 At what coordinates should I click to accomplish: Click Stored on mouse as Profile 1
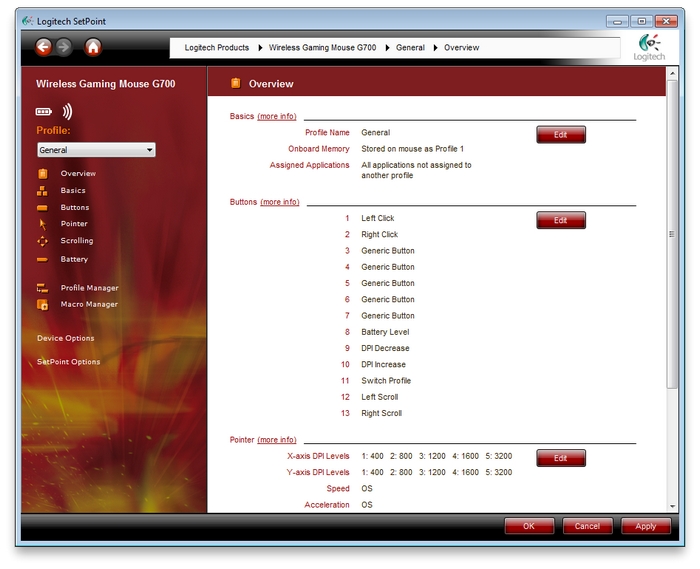(x=412, y=149)
